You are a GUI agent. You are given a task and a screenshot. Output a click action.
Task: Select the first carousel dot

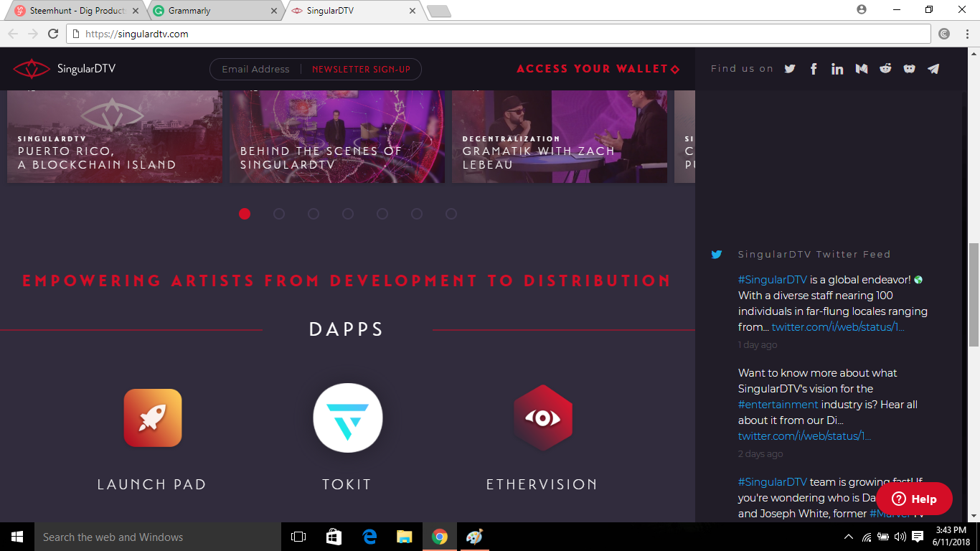[245, 214]
